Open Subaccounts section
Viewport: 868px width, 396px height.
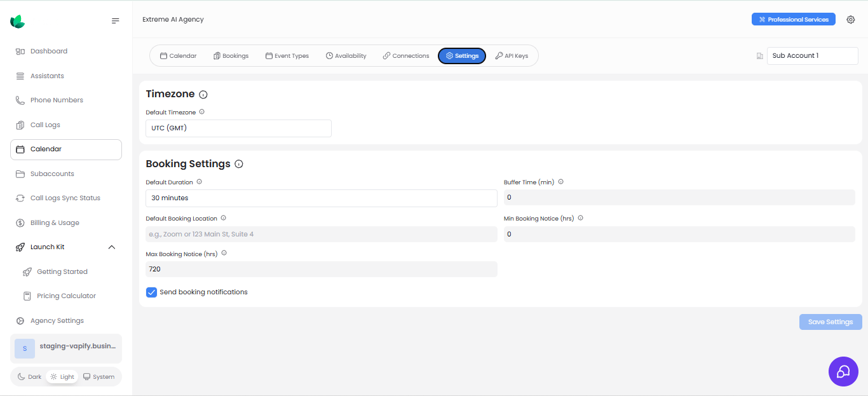[66, 174]
